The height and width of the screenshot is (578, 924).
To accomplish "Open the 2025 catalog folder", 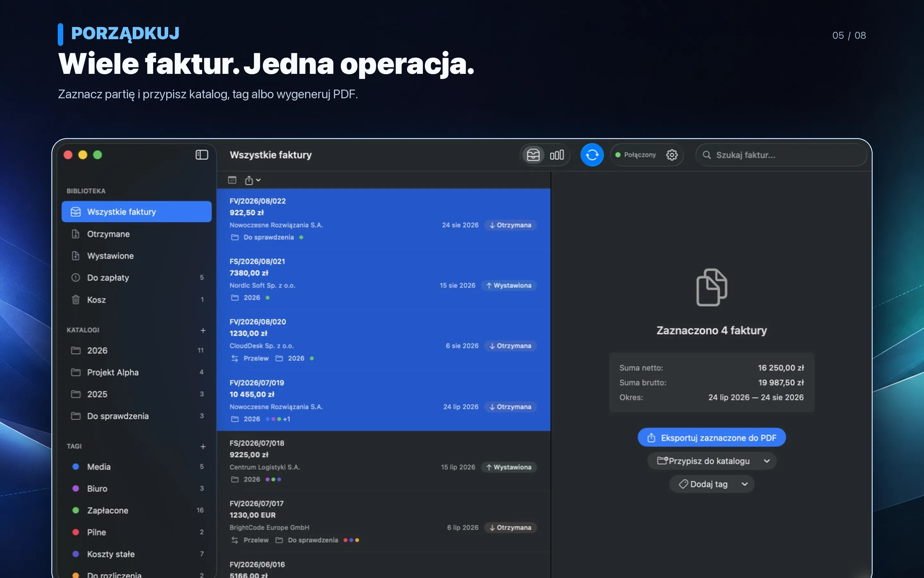I will (136, 394).
